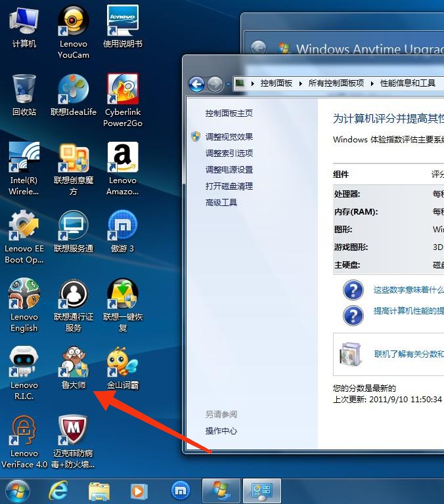Select the 傲游 3 browser desktop shortcut

pyautogui.click(x=123, y=232)
